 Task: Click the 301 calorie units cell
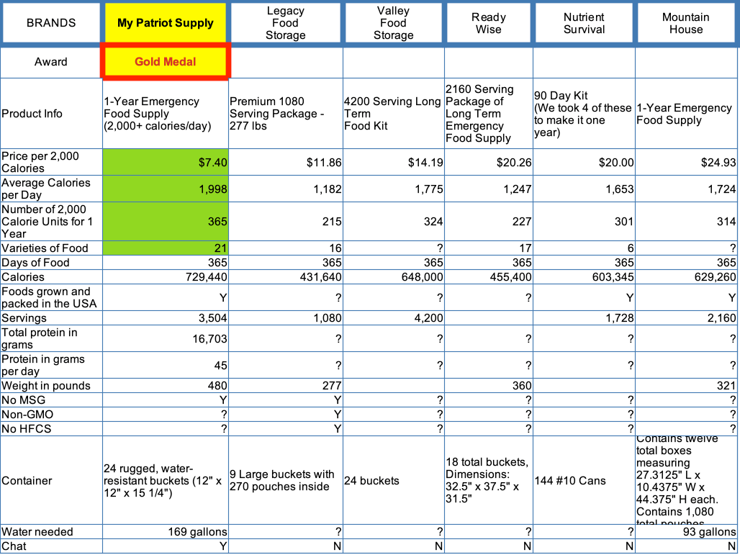tap(585, 221)
